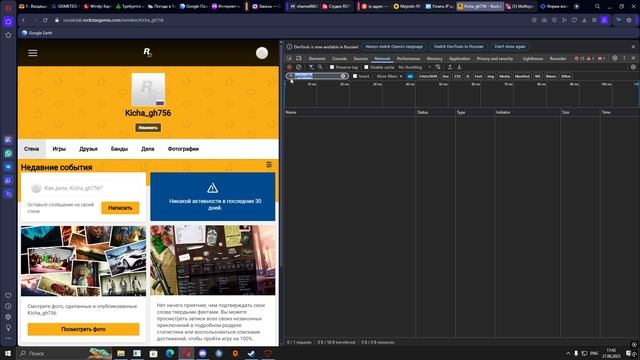Click the profile avatar image

click(x=148, y=90)
